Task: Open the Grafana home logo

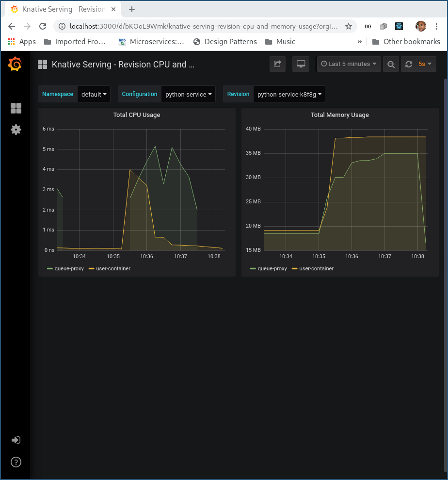Action: point(15,64)
